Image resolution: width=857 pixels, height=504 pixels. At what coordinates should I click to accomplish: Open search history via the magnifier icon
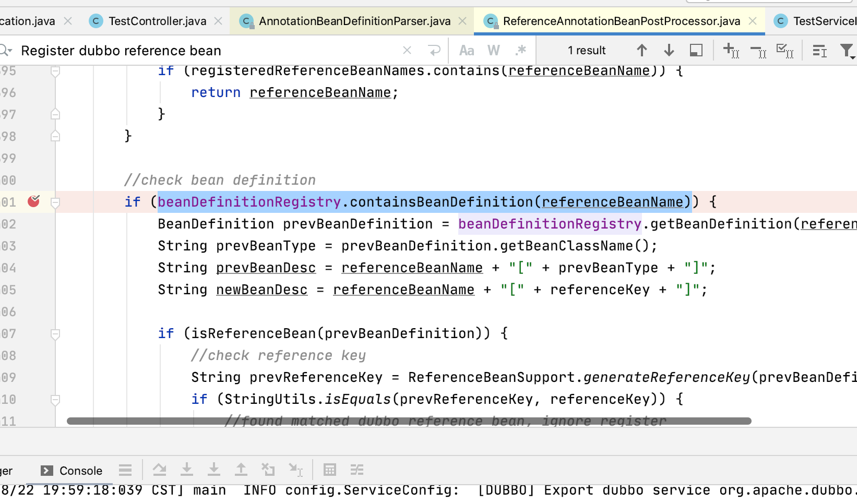pos(5,50)
